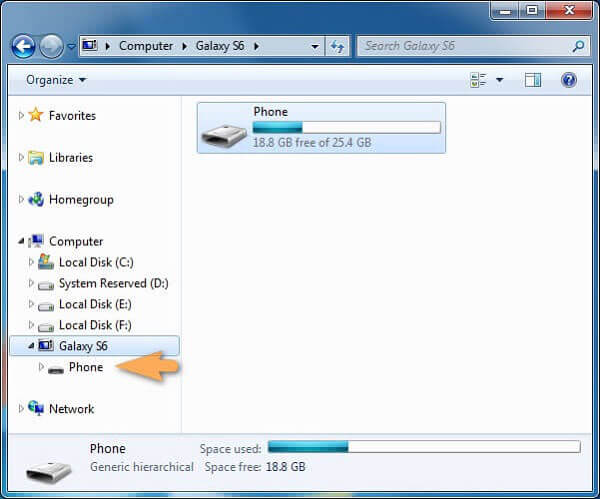The width and height of the screenshot is (600, 499).
Task: Open the Phone storage tile
Action: point(321,128)
